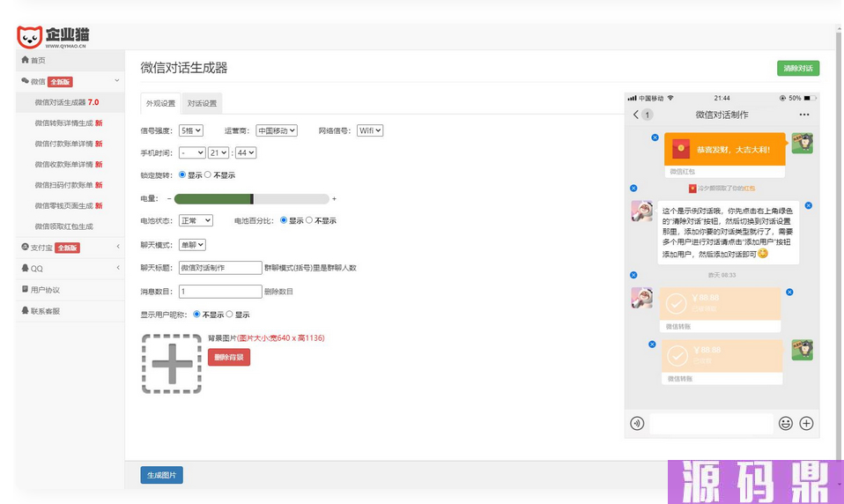Open the AM/PM time dropdown
This screenshot has height=504, width=844.
(192, 153)
